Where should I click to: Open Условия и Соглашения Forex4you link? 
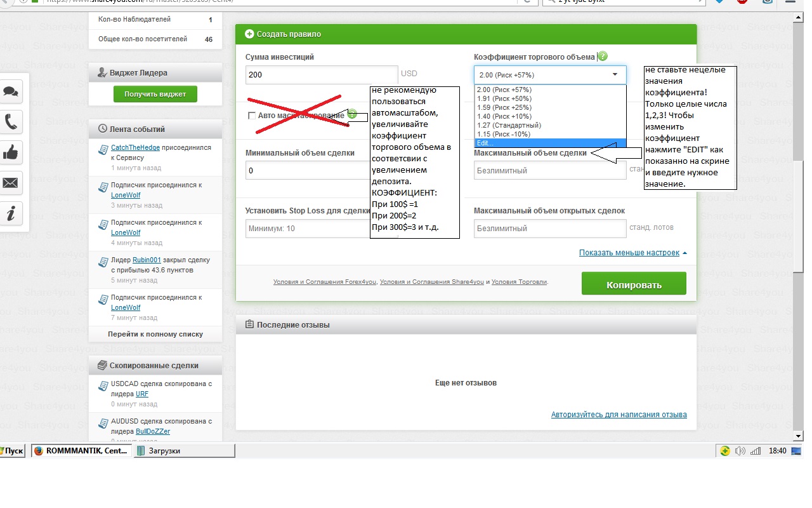coord(325,282)
